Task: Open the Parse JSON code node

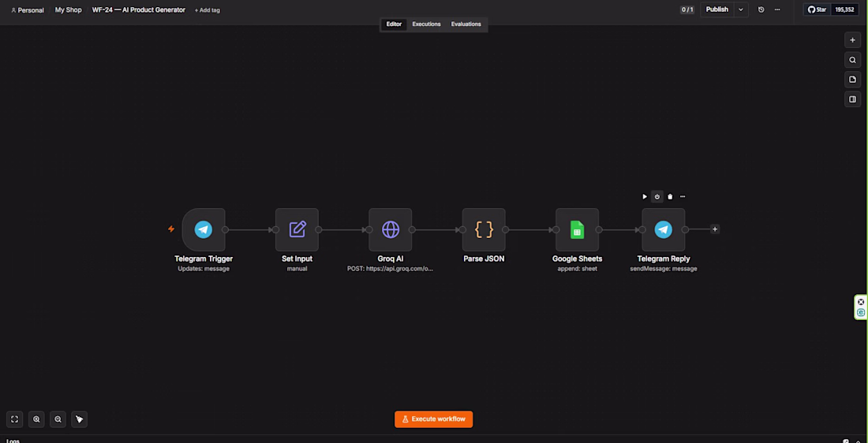Action: pyautogui.click(x=484, y=229)
